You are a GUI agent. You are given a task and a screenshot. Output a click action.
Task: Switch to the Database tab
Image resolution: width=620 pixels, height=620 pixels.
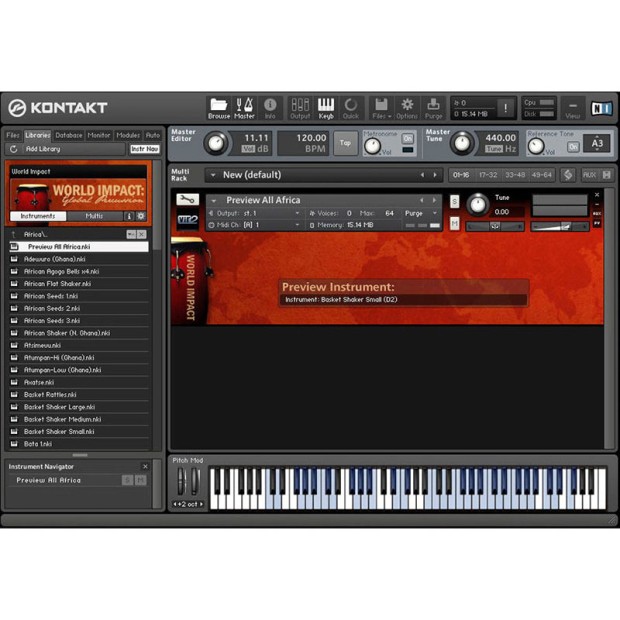click(69, 135)
